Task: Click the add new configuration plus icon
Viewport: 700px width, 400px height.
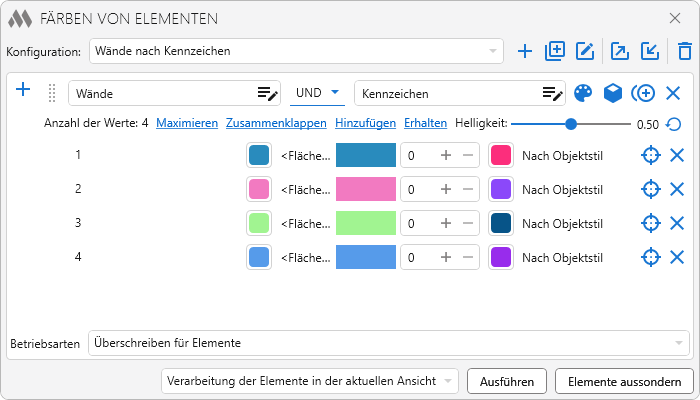Action: [x=525, y=51]
